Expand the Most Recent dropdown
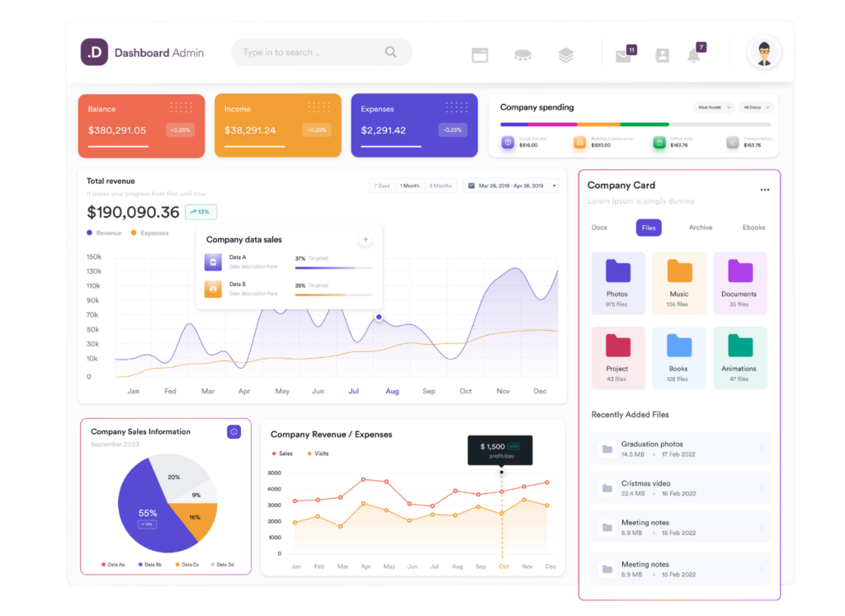 pos(713,107)
